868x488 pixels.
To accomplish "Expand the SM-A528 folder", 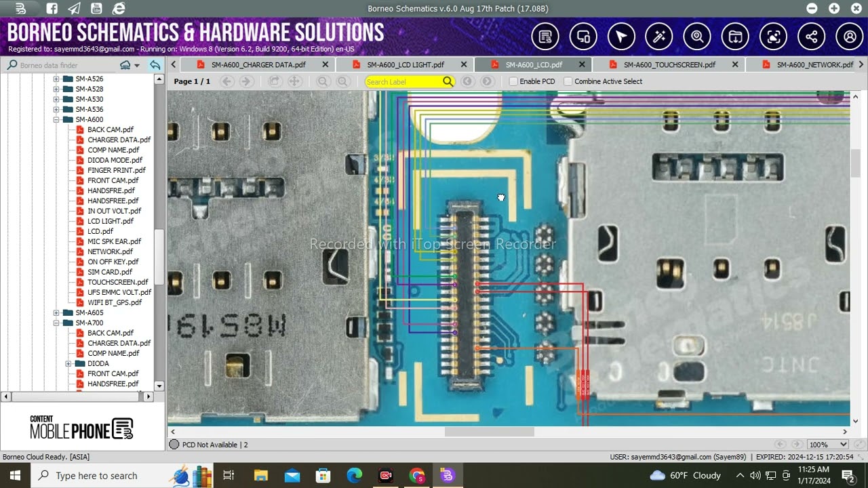I will [x=56, y=89].
